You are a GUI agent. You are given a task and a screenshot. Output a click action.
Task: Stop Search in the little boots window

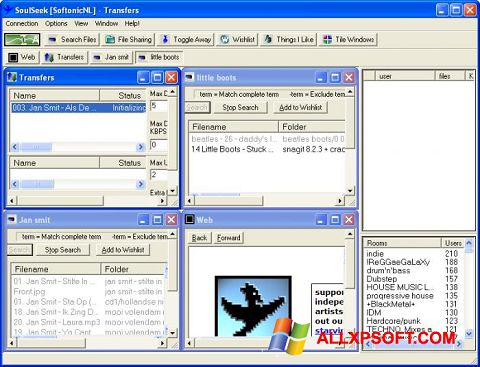click(240, 107)
